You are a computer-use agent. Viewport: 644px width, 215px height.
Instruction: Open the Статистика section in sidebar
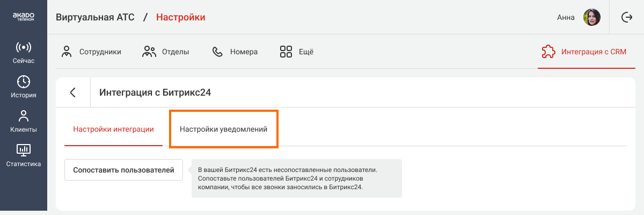click(24, 156)
